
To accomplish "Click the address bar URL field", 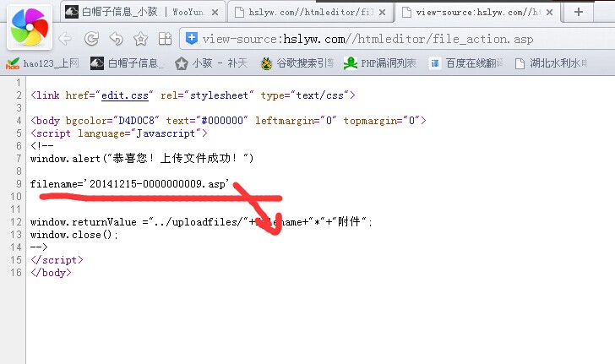I will [x=397, y=39].
